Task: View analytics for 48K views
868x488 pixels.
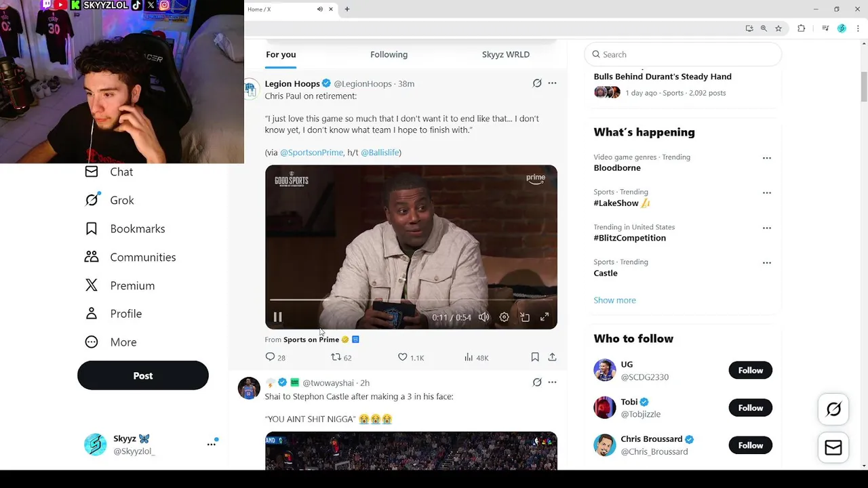Action: click(x=476, y=357)
